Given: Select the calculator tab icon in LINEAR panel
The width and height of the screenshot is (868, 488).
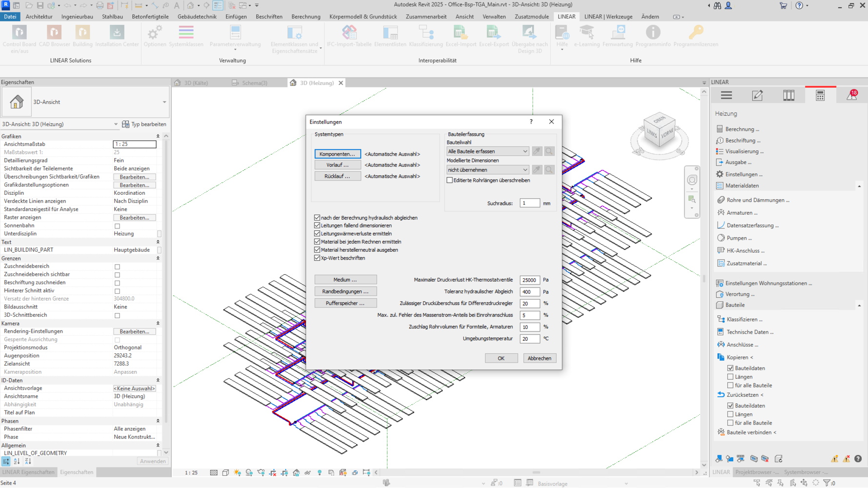Looking at the screenshot, I should [x=820, y=96].
